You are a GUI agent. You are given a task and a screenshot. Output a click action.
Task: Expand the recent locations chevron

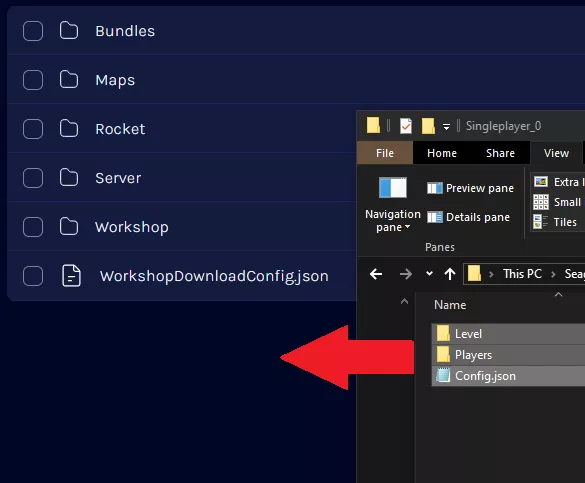(429, 274)
